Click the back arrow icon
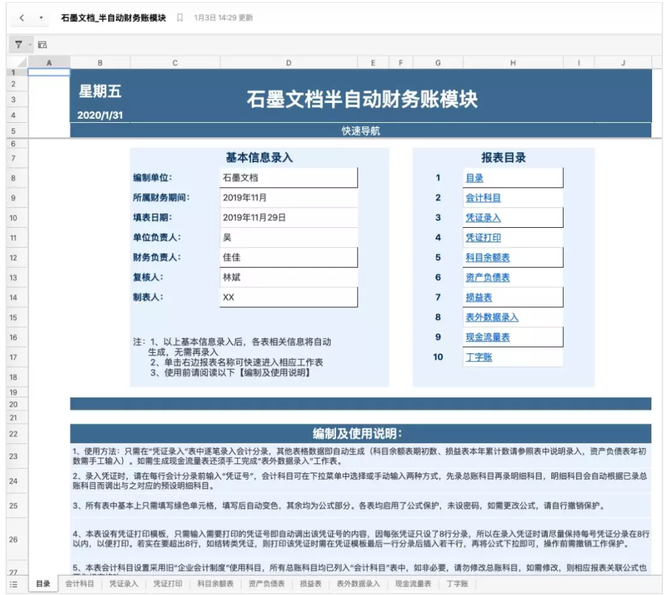The image size is (670, 595). [21, 18]
